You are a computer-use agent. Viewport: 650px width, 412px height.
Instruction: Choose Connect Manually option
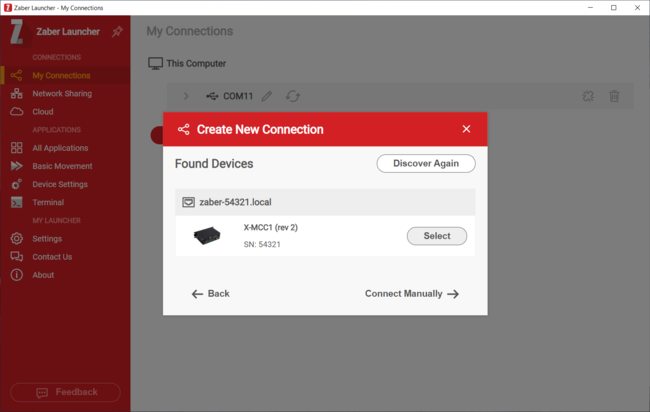tap(411, 294)
